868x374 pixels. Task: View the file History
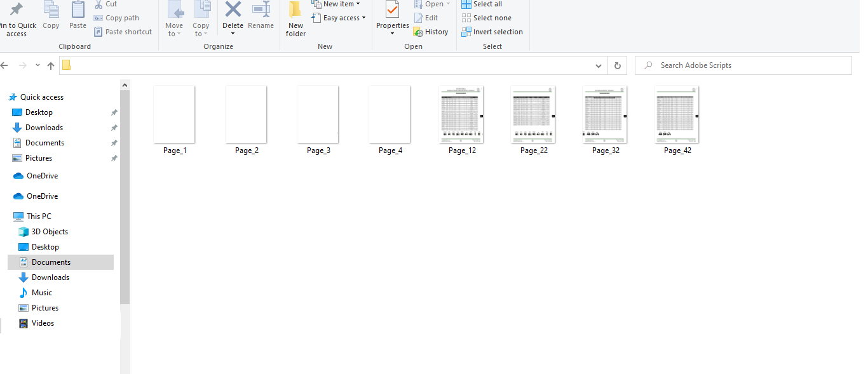(x=431, y=31)
